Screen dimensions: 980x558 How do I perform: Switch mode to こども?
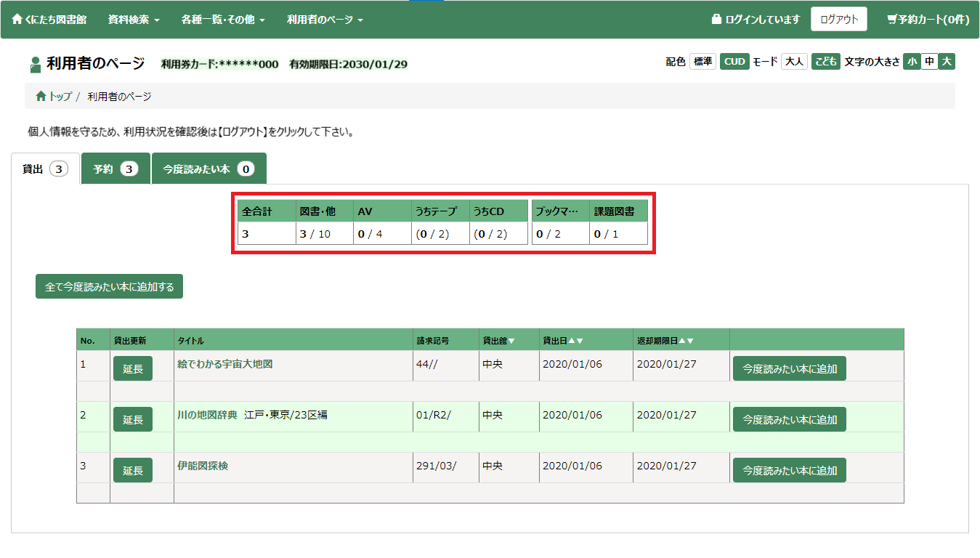tap(826, 62)
